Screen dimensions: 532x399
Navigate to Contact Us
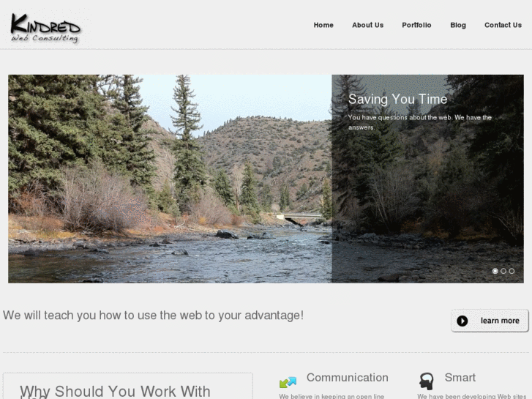503,25
